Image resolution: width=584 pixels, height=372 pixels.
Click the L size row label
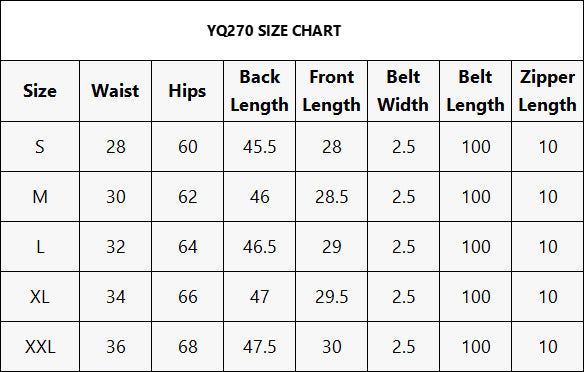pos(40,247)
